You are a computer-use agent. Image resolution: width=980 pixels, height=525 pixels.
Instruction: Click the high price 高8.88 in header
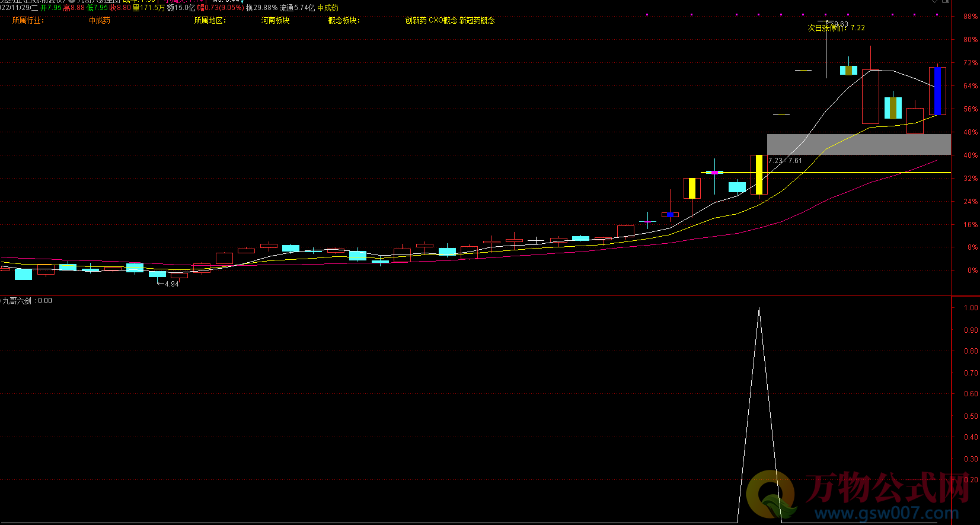point(74,8)
